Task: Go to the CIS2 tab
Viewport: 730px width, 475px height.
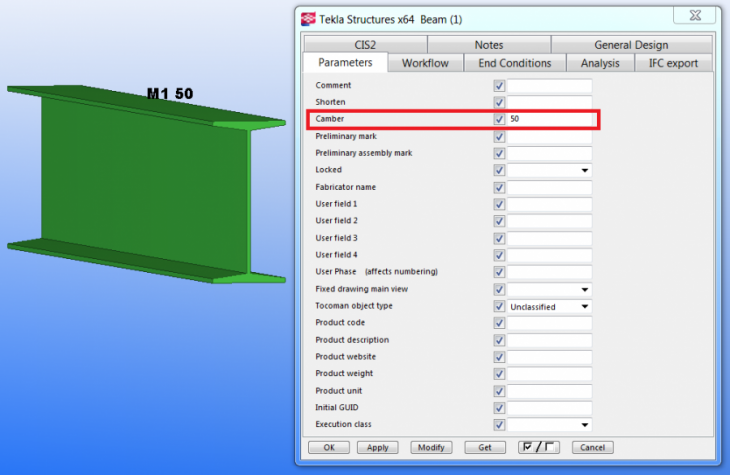Action: [x=364, y=45]
